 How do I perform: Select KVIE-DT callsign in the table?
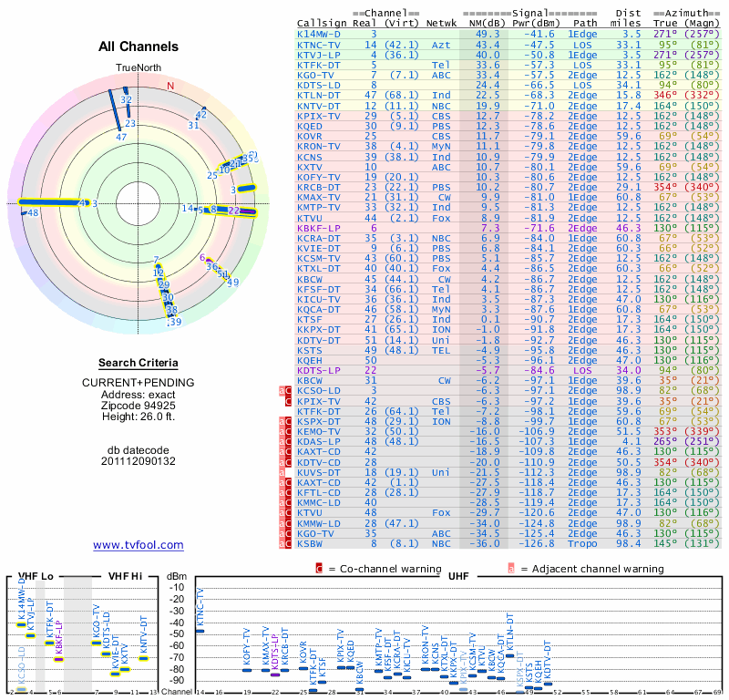click(x=319, y=248)
